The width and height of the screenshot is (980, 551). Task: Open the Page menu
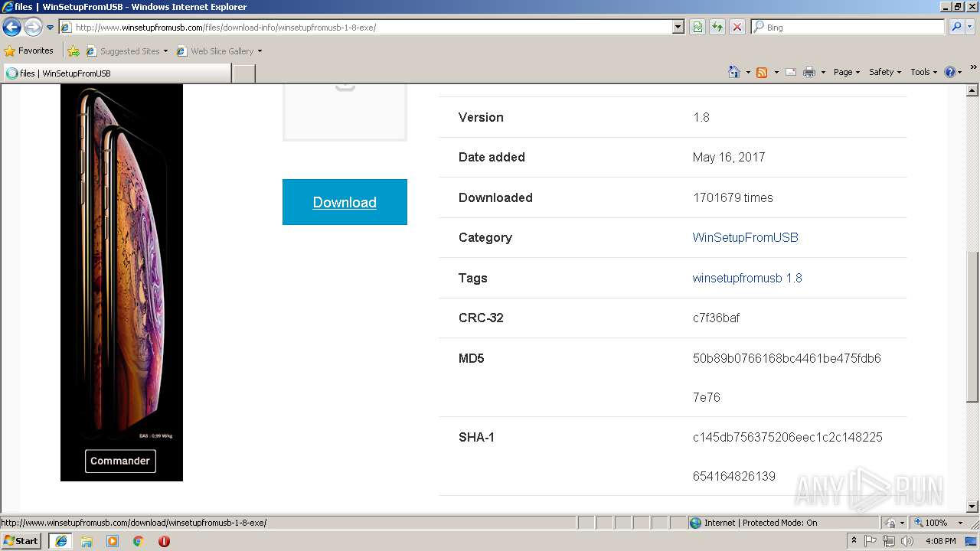pos(847,72)
